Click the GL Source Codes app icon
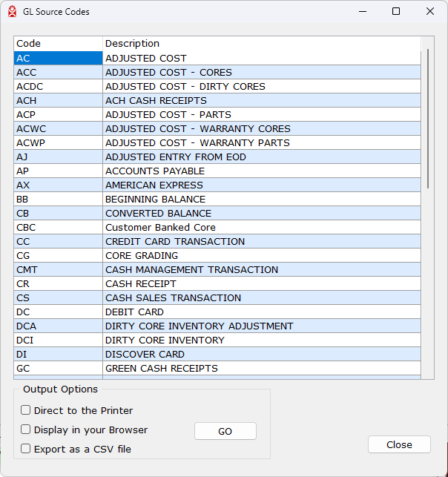 click(x=12, y=12)
